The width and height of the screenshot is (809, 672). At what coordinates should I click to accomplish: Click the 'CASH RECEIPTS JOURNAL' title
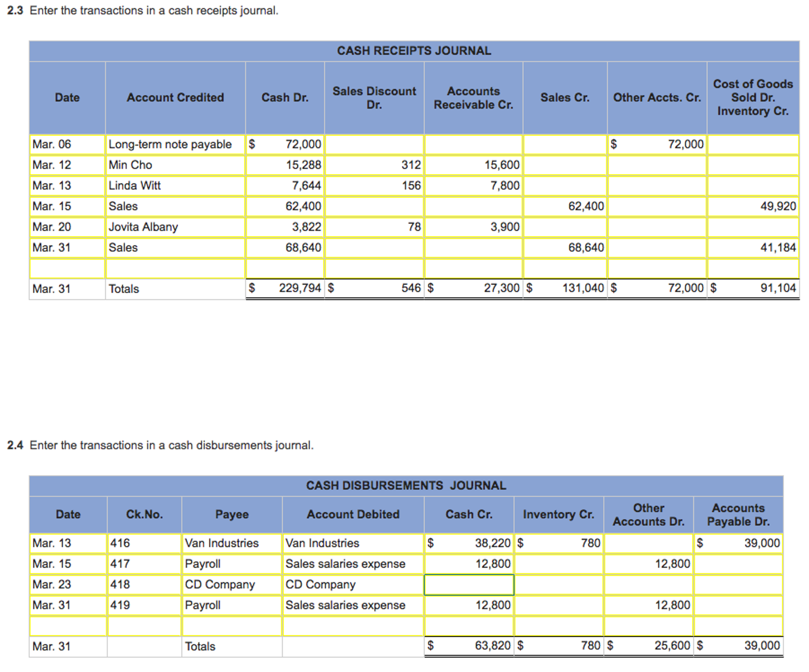click(414, 51)
